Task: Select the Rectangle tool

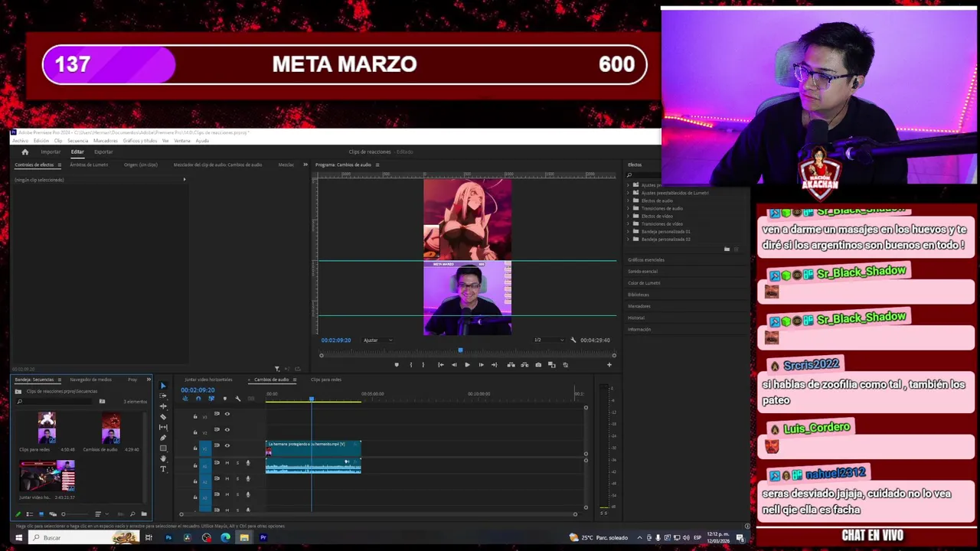Action: 163,448
